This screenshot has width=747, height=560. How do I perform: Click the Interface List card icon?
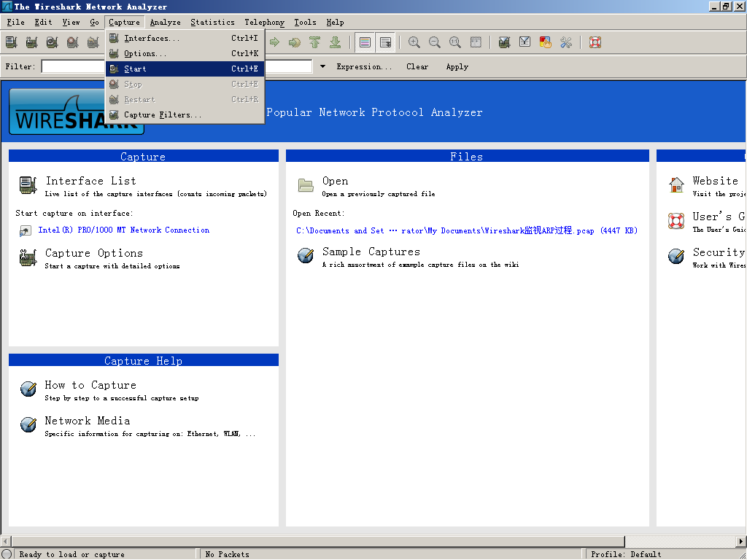[x=28, y=185]
